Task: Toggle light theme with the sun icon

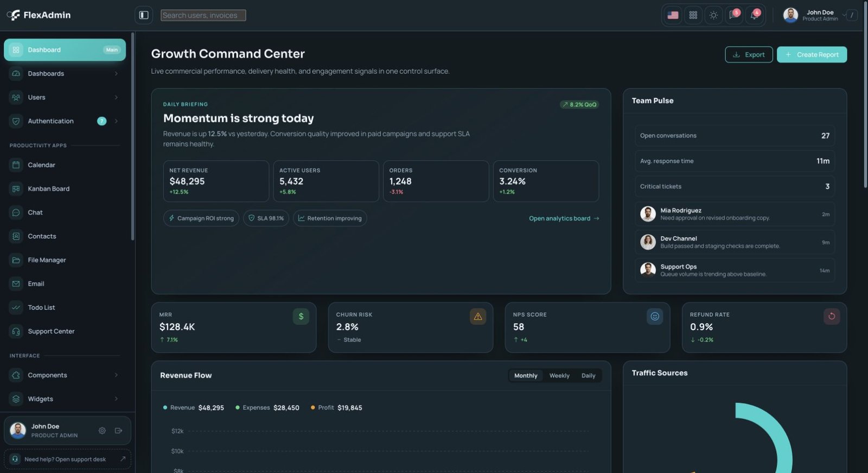Action: point(713,15)
